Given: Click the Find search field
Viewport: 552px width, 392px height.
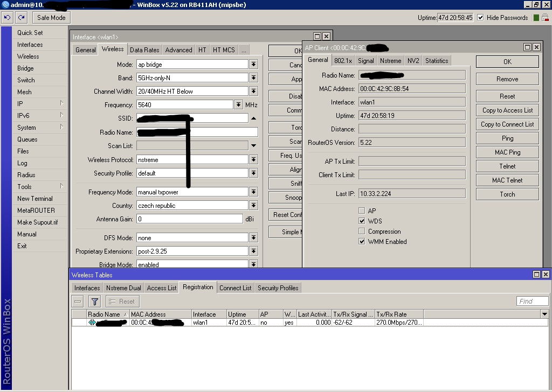Looking at the screenshot, I should (532, 302).
